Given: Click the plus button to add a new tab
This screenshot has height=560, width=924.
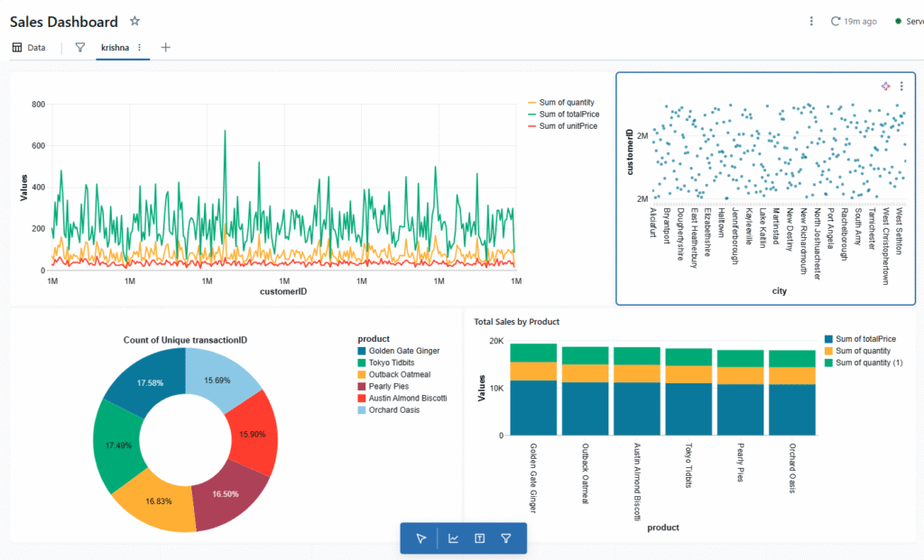Looking at the screenshot, I should [166, 47].
